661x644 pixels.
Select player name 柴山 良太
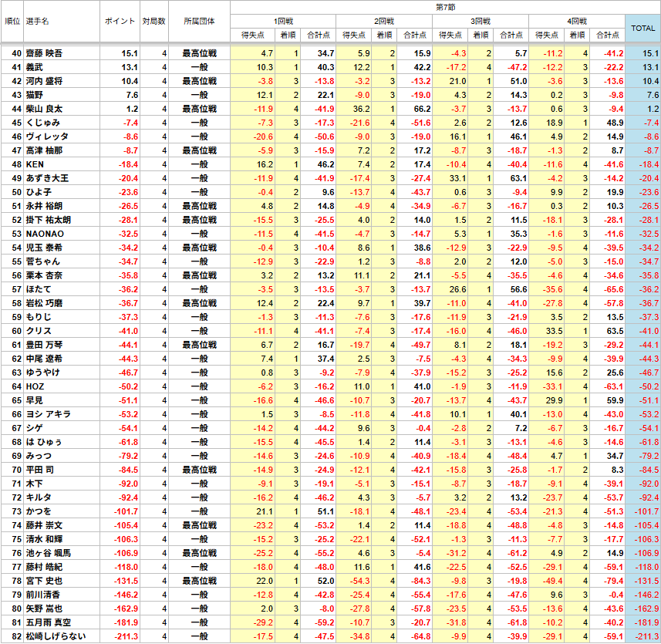(x=44, y=109)
